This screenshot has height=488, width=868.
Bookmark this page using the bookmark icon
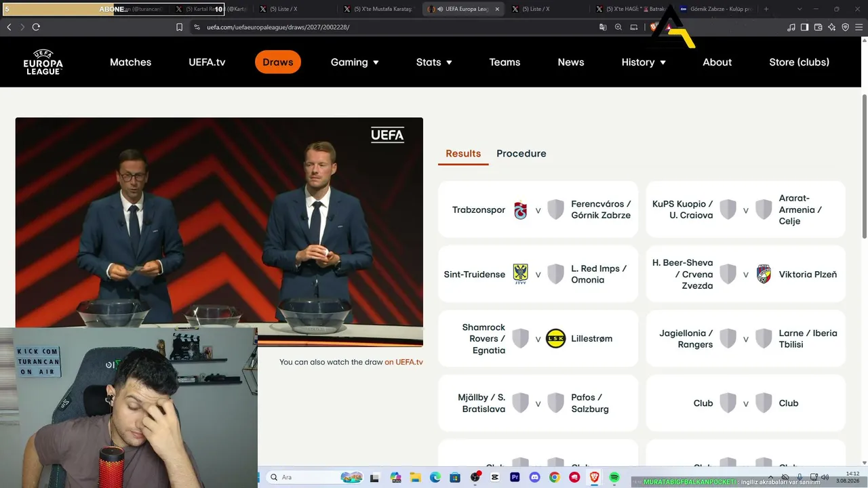click(179, 27)
